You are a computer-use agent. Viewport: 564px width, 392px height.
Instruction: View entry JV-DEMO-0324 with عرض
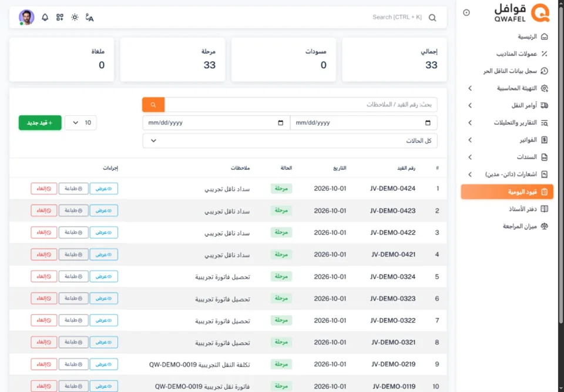[x=103, y=276]
